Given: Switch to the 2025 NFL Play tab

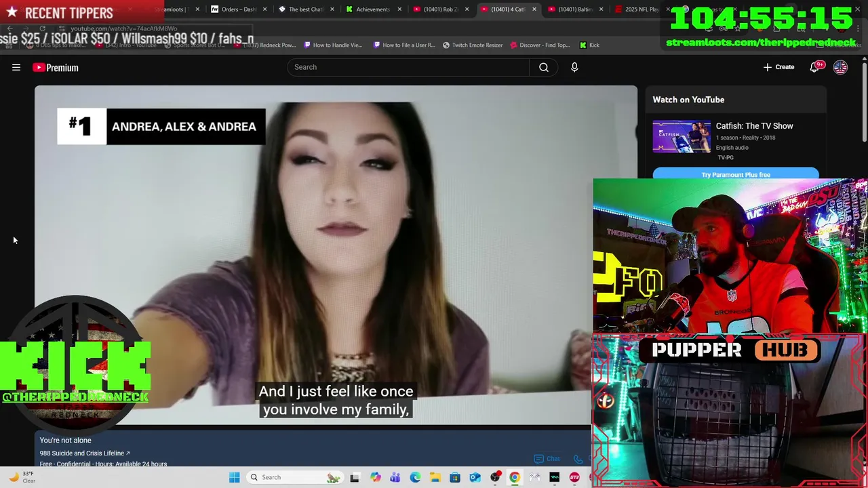Looking at the screenshot, I should 640,9.
